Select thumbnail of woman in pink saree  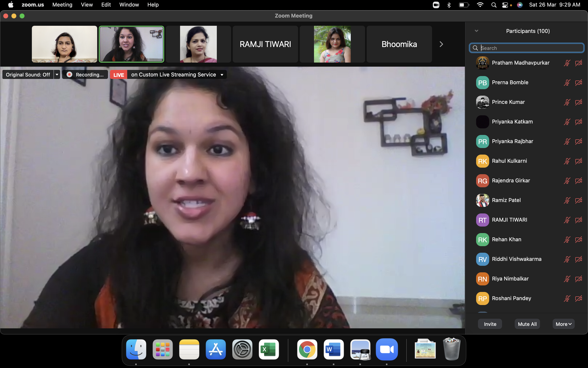[198, 44]
